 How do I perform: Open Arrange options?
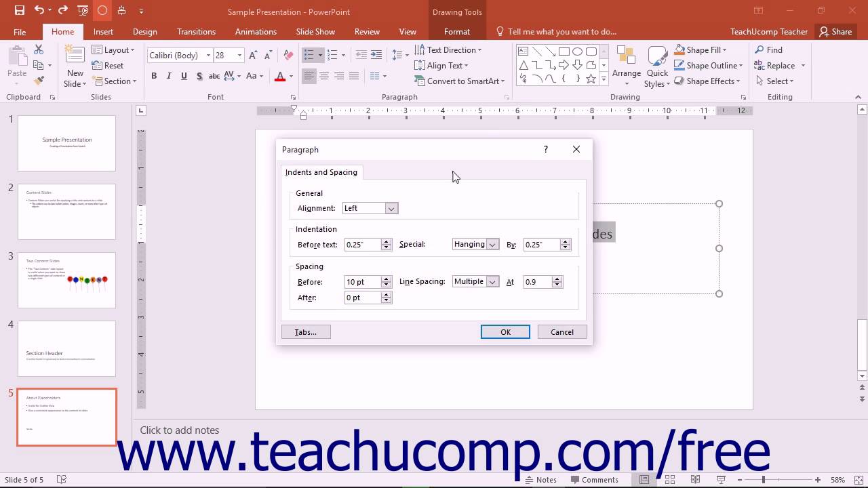click(627, 66)
